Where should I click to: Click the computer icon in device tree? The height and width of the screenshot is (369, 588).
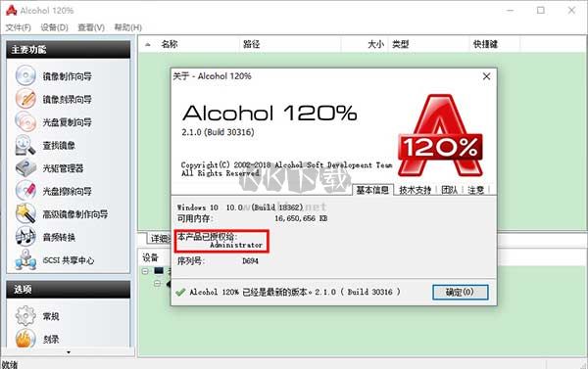tap(159, 270)
